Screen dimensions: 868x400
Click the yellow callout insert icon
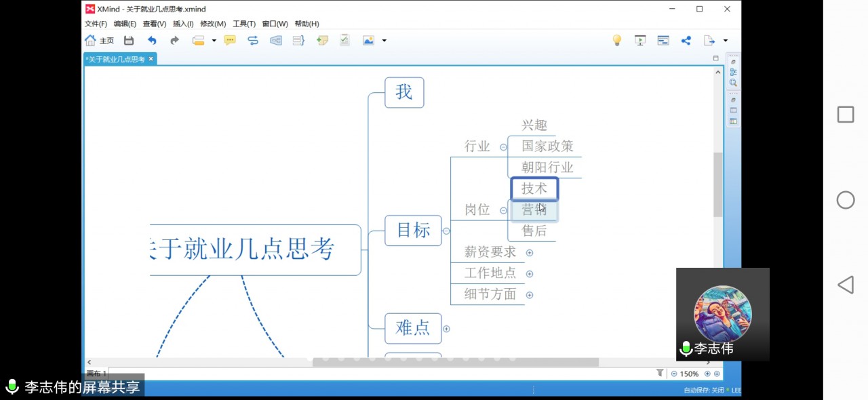[230, 41]
